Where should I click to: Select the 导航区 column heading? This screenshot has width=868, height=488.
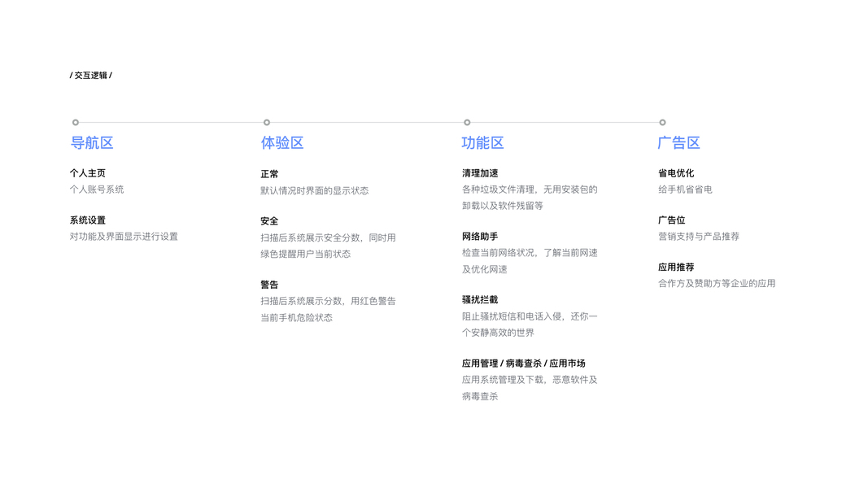click(x=92, y=143)
